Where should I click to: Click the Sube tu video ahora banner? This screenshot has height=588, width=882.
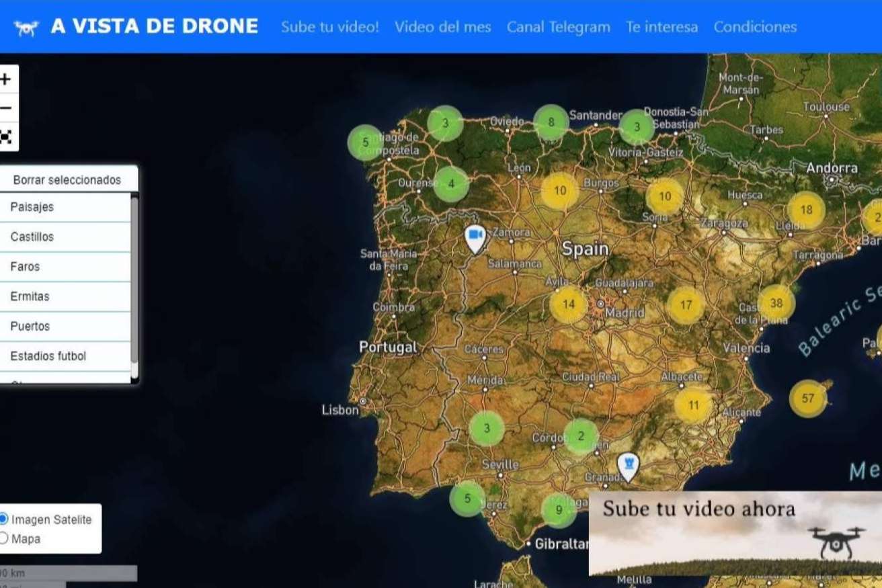pos(735,533)
